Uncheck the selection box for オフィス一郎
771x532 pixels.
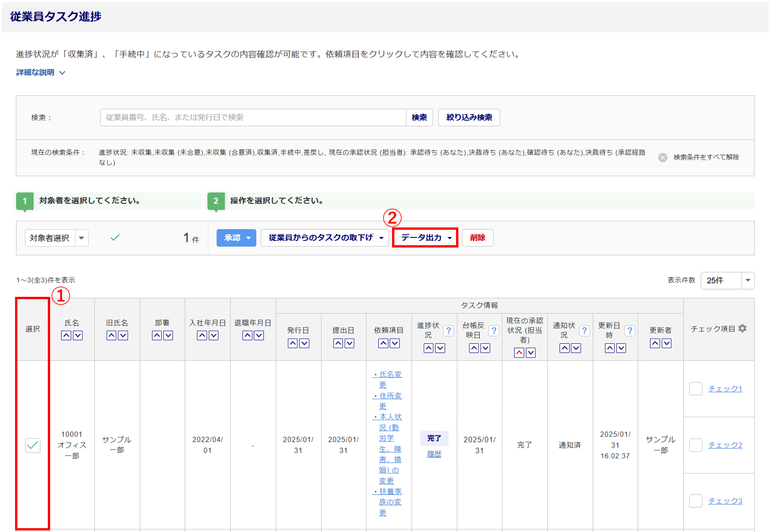click(33, 445)
